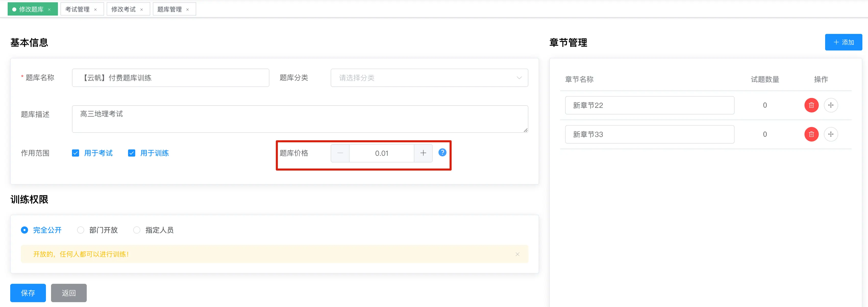Increase 题库价格 with the plus button
Viewport: 868px width, 307px height.
click(x=423, y=153)
